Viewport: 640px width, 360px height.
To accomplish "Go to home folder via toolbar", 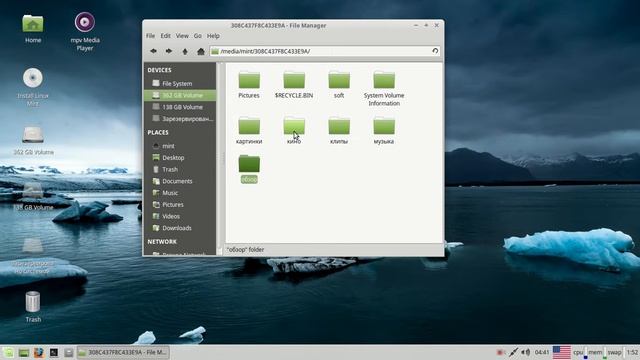I will point(200,51).
